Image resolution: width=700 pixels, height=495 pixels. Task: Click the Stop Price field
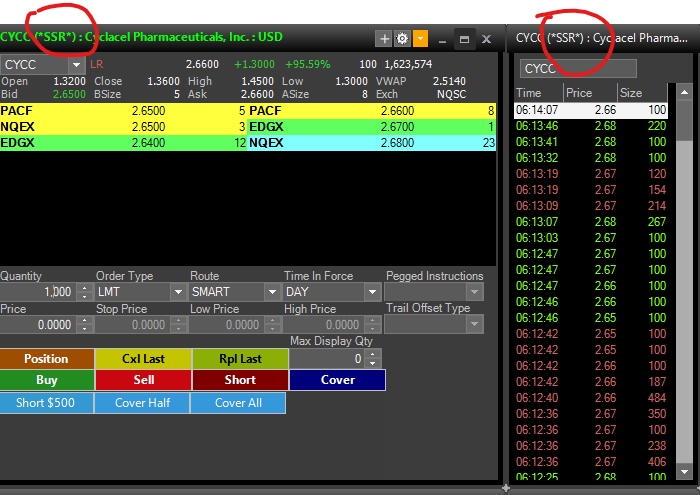[133, 324]
